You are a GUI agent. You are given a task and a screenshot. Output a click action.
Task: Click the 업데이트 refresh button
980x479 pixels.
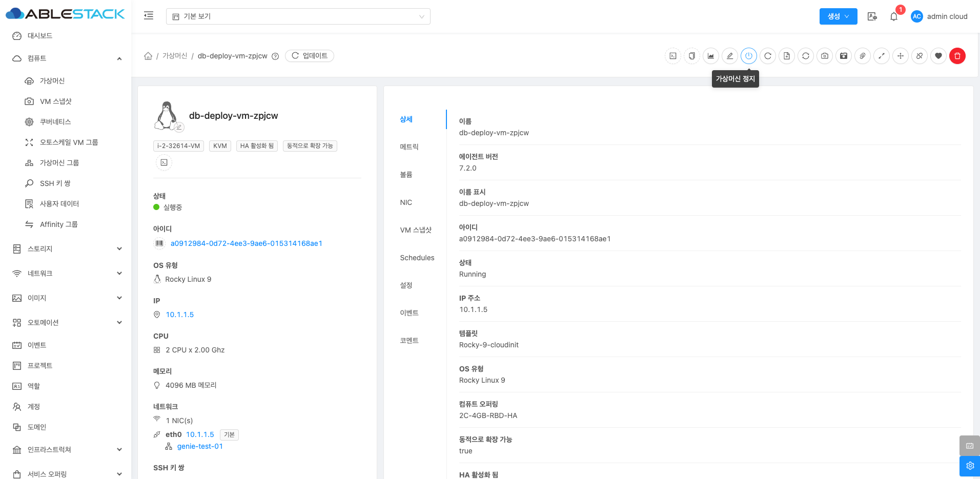pos(309,56)
